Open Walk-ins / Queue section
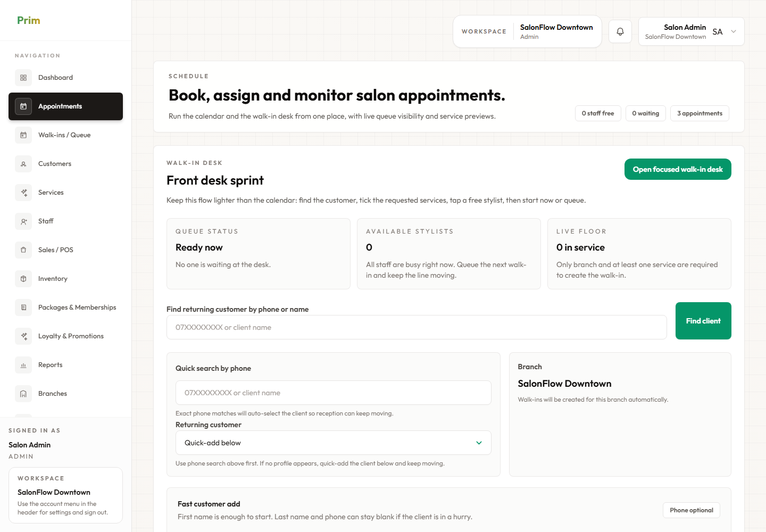 click(x=64, y=135)
